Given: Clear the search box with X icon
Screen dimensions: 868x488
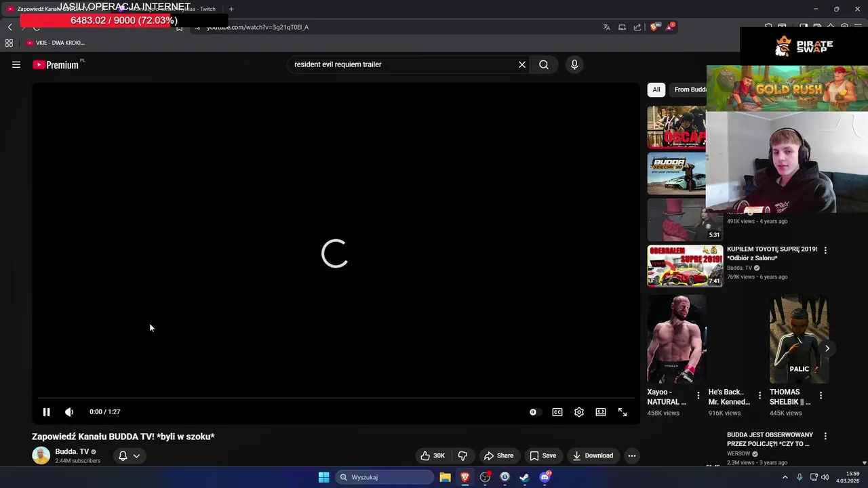Looking at the screenshot, I should tap(522, 64).
